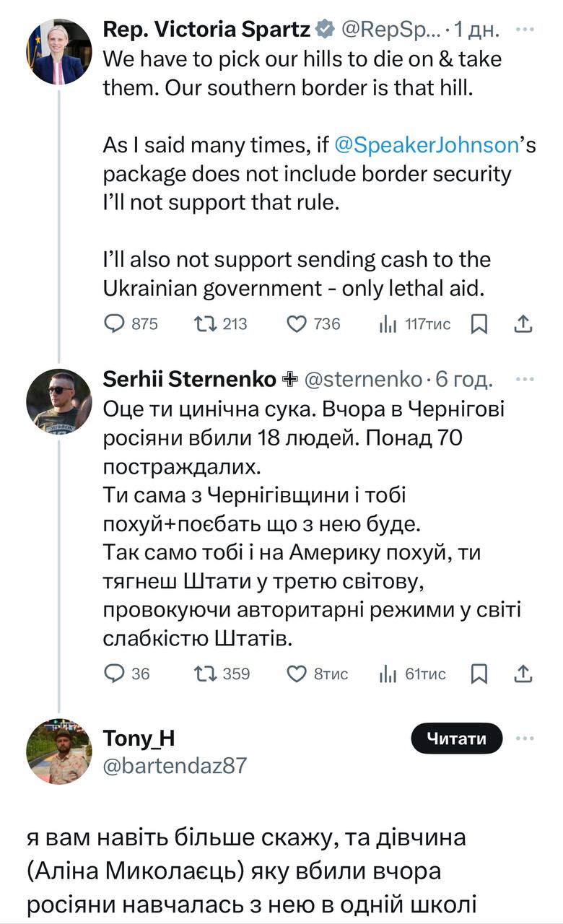Share Serhii Sternenko's tweet
The image size is (563, 924).
click(523, 674)
